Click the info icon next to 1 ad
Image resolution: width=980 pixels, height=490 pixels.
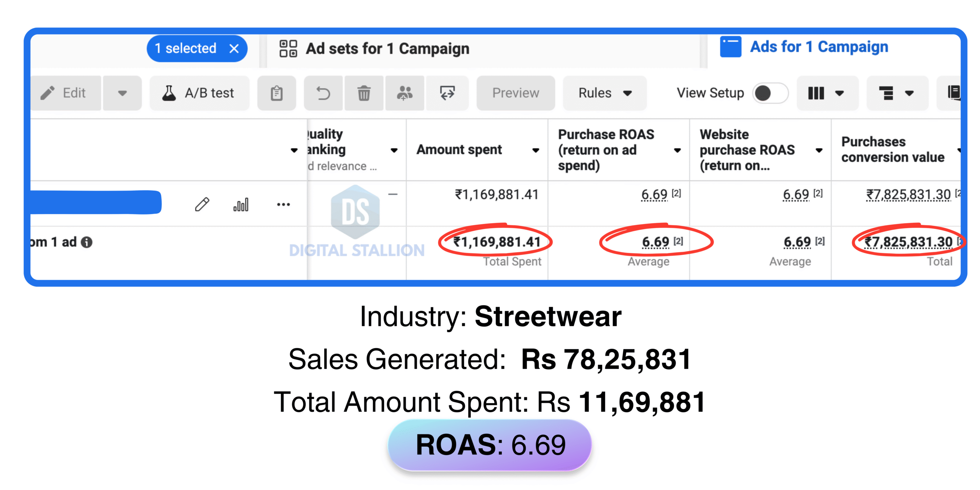(87, 242)
